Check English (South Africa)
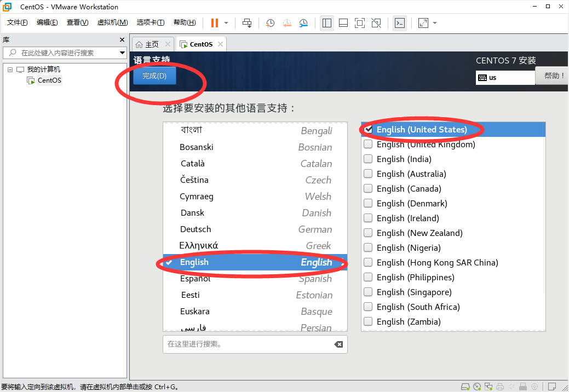Image resolution: width=569 pixels, height=392 pixels. (369, 307)
